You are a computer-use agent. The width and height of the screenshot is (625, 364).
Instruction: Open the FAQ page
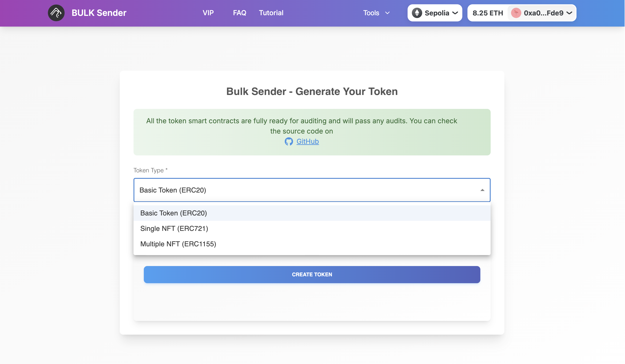pyautogui.click(x=239, y=13)
